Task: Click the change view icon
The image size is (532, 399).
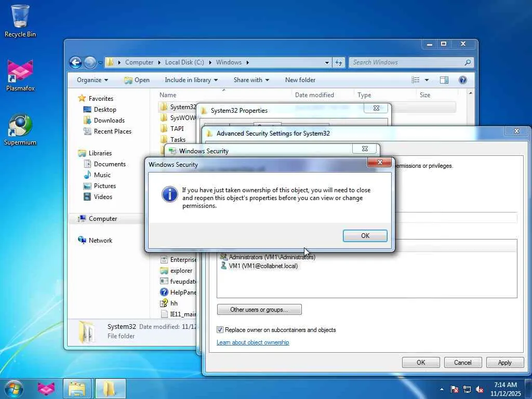Action: point(415,80)
